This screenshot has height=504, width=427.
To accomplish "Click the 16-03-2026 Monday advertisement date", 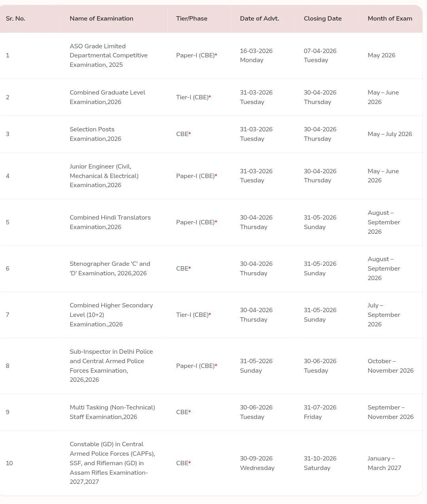I will 256,55.
